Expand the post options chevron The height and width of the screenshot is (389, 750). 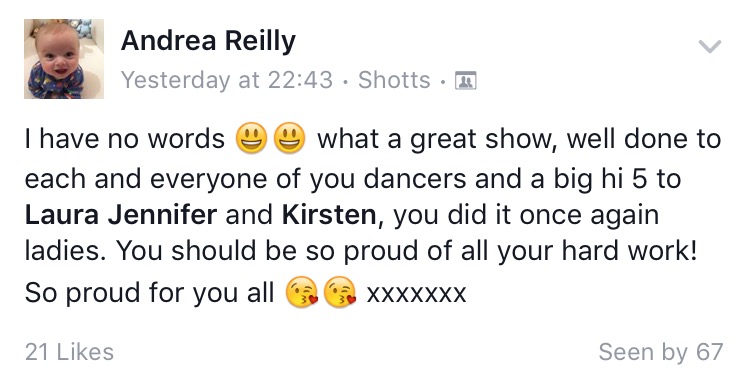click(x=709, y=46)
